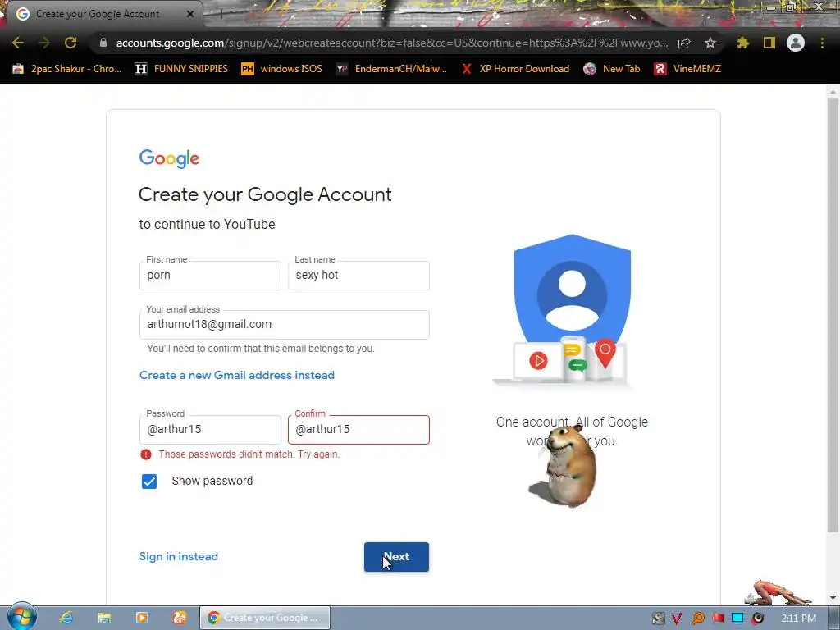This screenshot has height=630, width=840.
Task: Open the XP Horror Download bookmark
Action: [516, 69]
